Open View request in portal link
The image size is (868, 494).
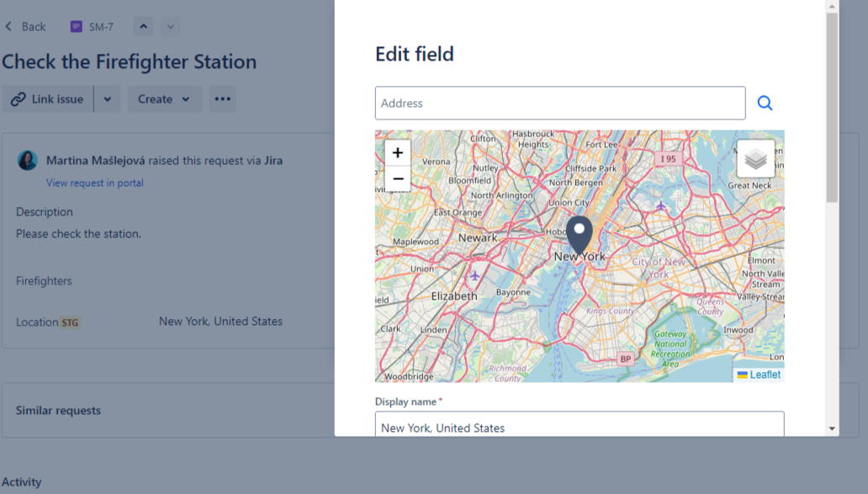[x=94, y=183]
